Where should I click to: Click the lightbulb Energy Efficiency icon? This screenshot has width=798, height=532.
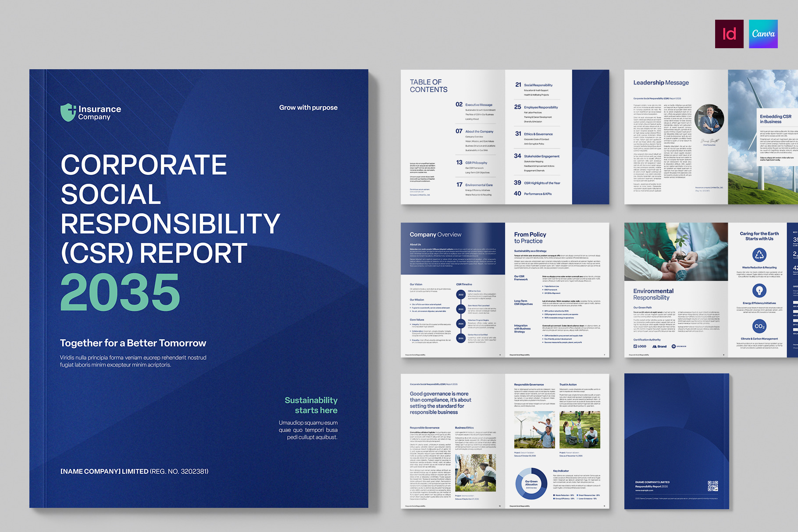759,291
